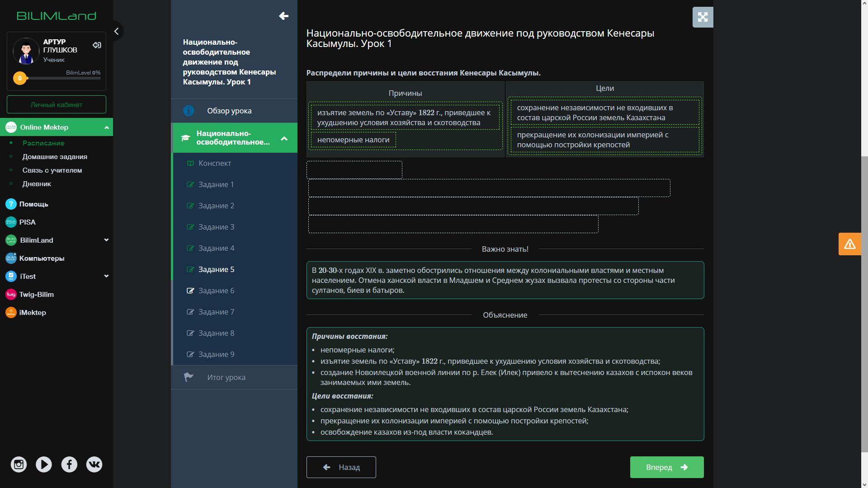Collapse the lesson tasks list chevron
The width and height of the screenshot is (868, 488).
[x=284, y=138]
